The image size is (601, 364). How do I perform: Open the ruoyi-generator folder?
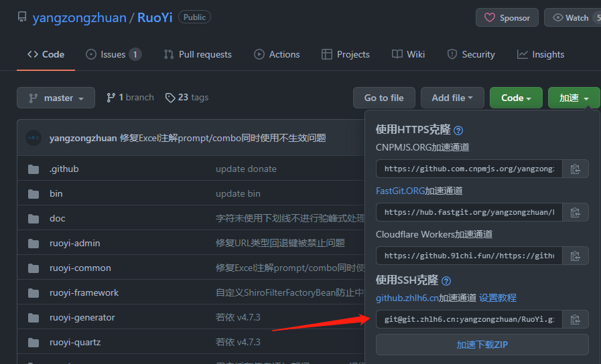click(x=82, y=317)
